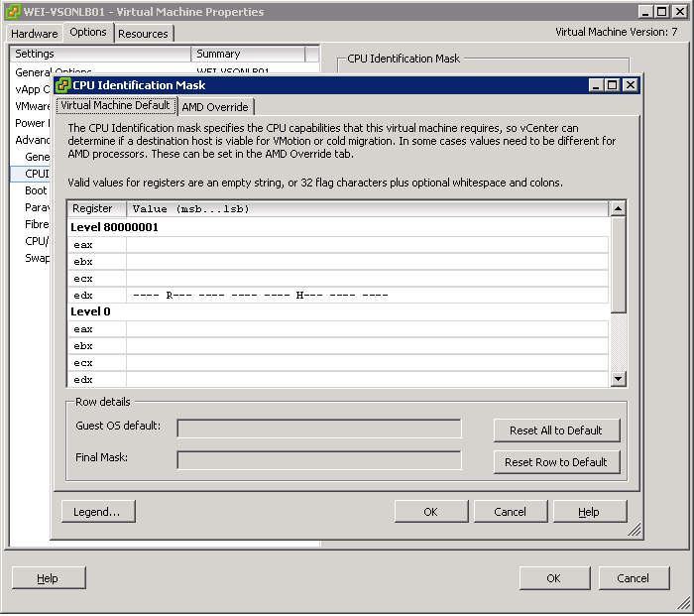694x616 pixels.
Task: Click the Settings column header
Action: point(100,54)
